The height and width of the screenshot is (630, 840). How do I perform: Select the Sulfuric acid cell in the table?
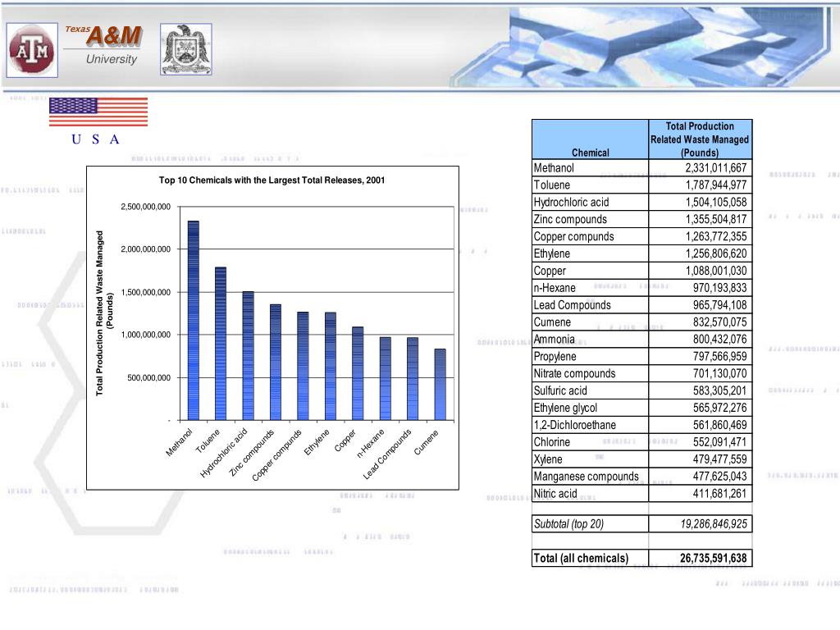591,391
